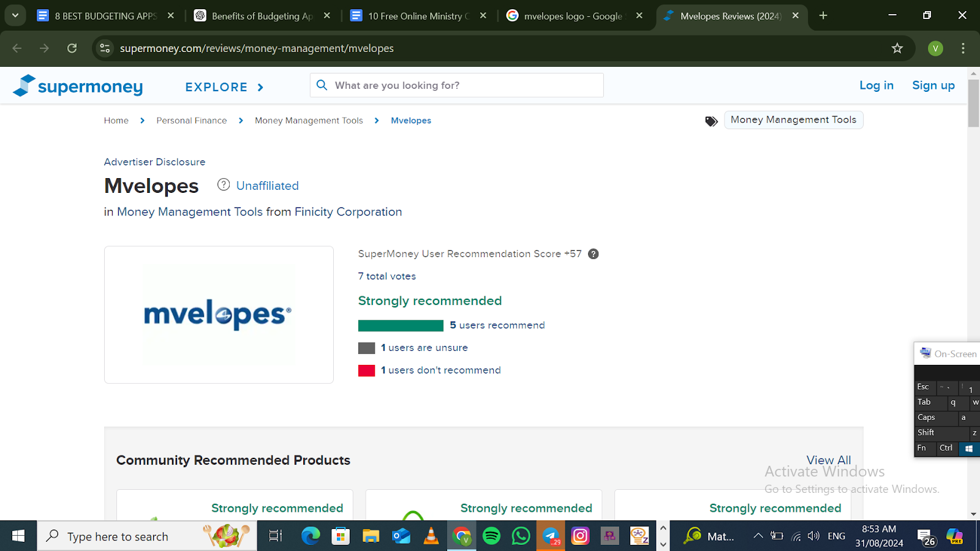Open Spotify from the taskbar
Screen dimensions: 980x551
[491, 536]
